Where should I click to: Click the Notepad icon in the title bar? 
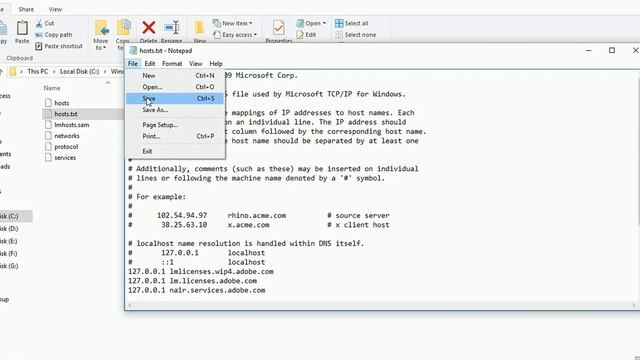click(x=133, y=51)
